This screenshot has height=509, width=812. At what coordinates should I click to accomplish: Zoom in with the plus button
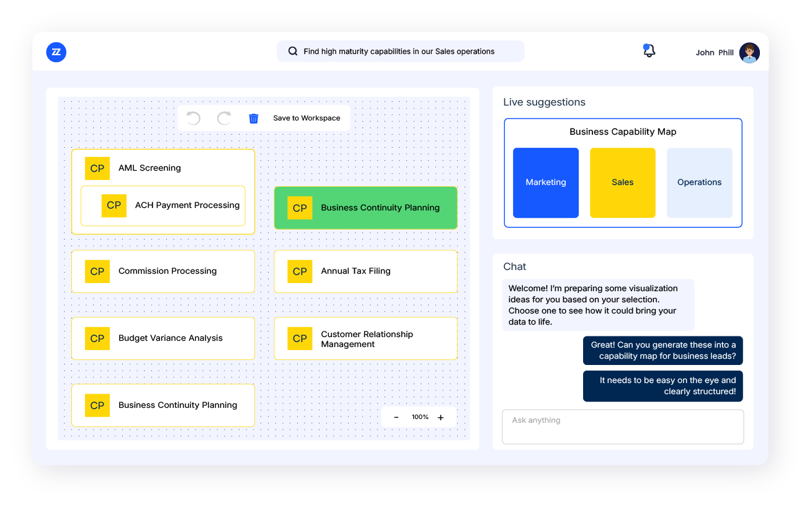point(440,417)
